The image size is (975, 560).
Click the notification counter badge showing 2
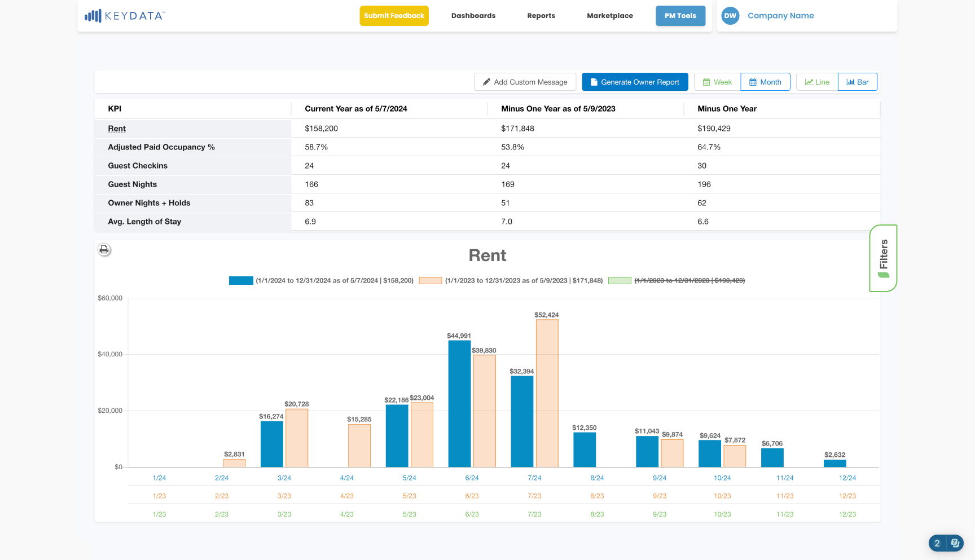tap(937, 543)
